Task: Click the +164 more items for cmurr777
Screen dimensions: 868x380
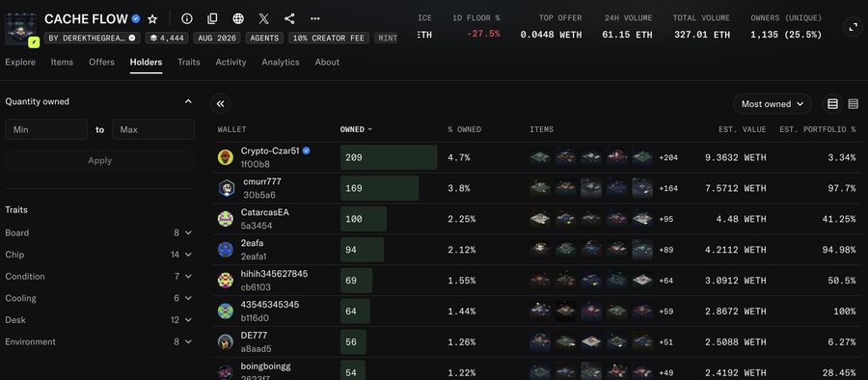Action: [x=668, y=188]
